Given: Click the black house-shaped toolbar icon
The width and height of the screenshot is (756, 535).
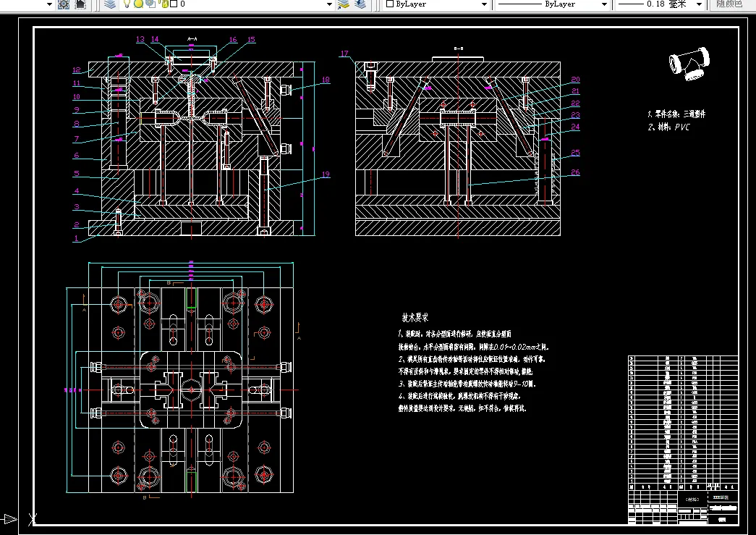Looking at the screenshot, I should pyautogui.click(x=80, y=4).
